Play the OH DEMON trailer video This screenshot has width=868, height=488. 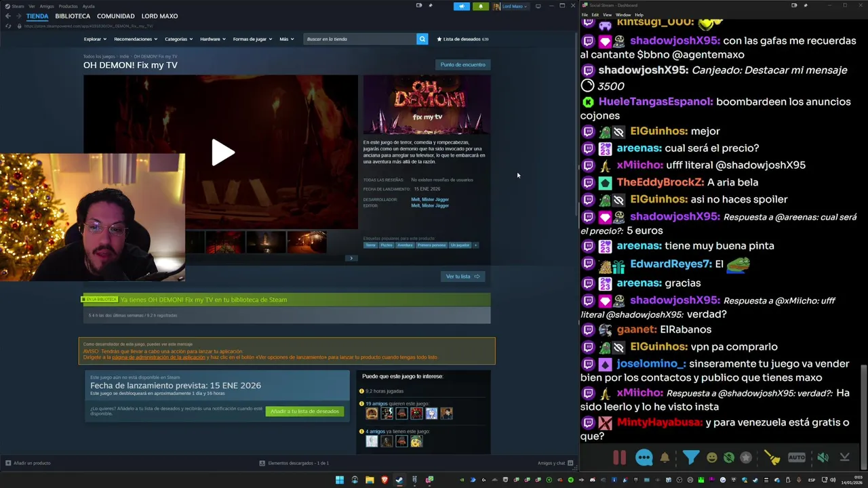[223, 152]
